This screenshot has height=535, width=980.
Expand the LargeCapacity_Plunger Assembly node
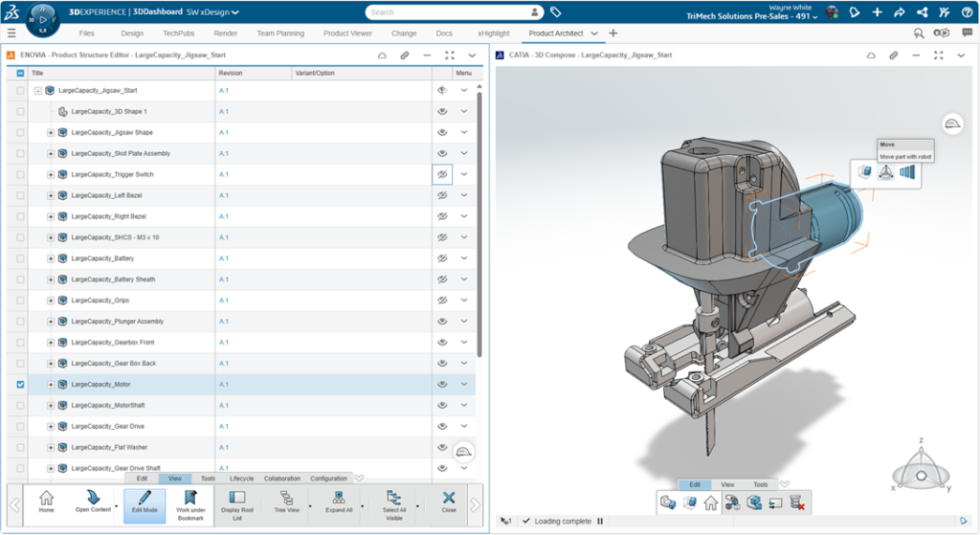[52, 322]
